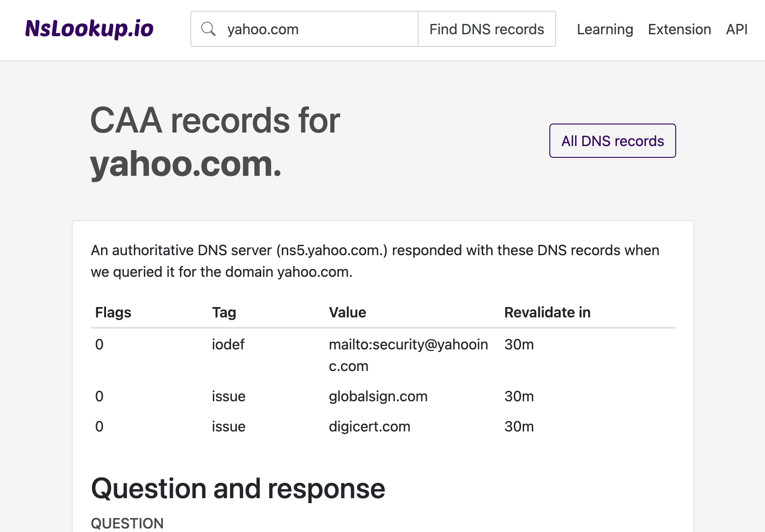Viewport: 765px width, 532px height.
Task: Open the API page
Action: point(736,29)
